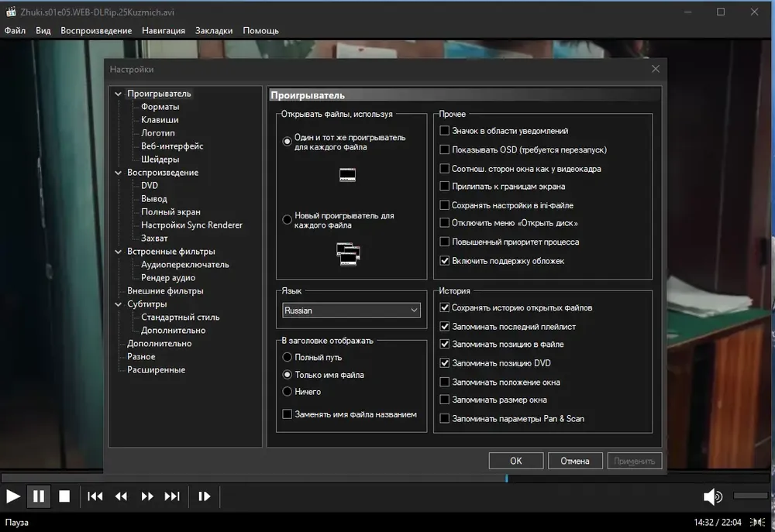Collapse the 'Субтитры' tree node
This screenshot has height=532, width=775.
tap(118, 304)
